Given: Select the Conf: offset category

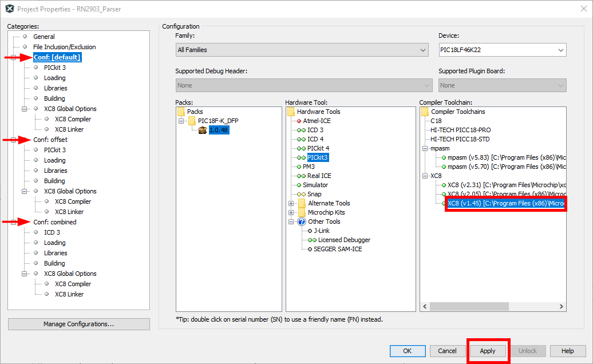Looking at the screenshot, I should pos(50,140).
